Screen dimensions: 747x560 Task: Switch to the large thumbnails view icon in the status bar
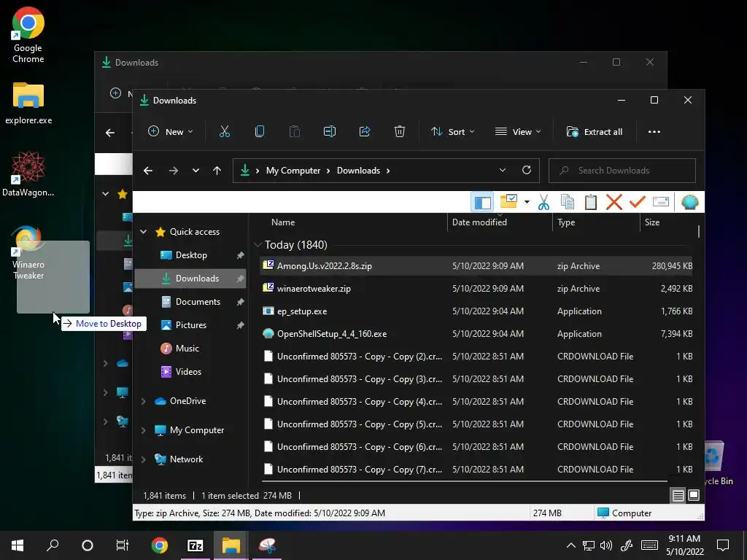pyautogui.click(x=694, y=495)
